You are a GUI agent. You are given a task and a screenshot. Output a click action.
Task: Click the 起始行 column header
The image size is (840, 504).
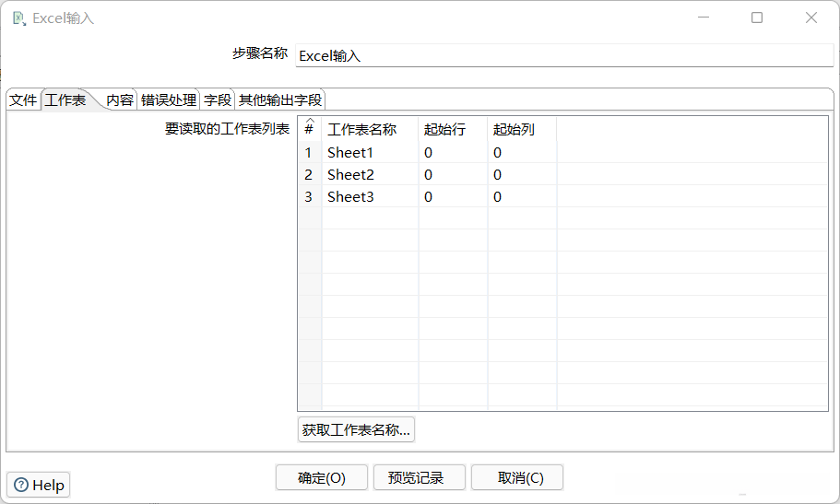(x=453, y=129)
